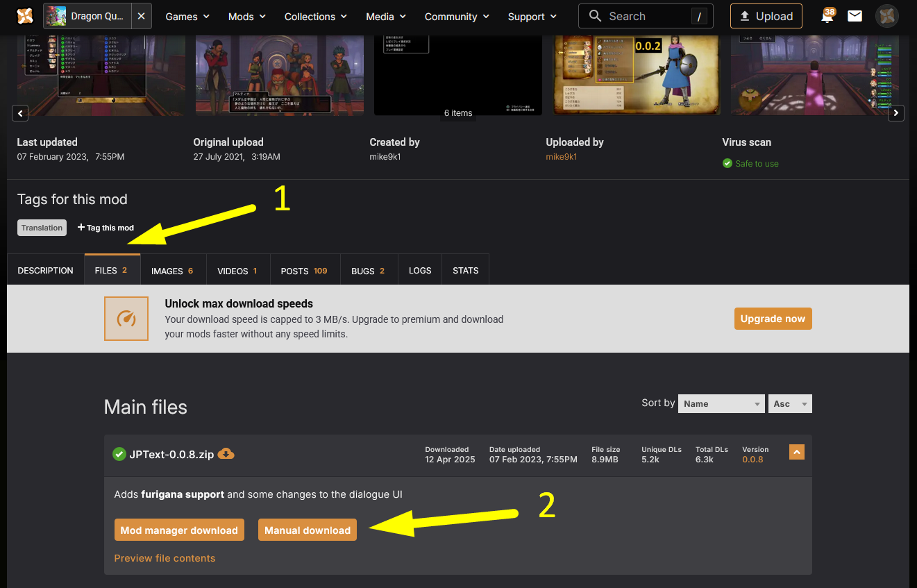Click the File size value 8.9MB
This screenshot has width=917, height=588.
[606, 460]
